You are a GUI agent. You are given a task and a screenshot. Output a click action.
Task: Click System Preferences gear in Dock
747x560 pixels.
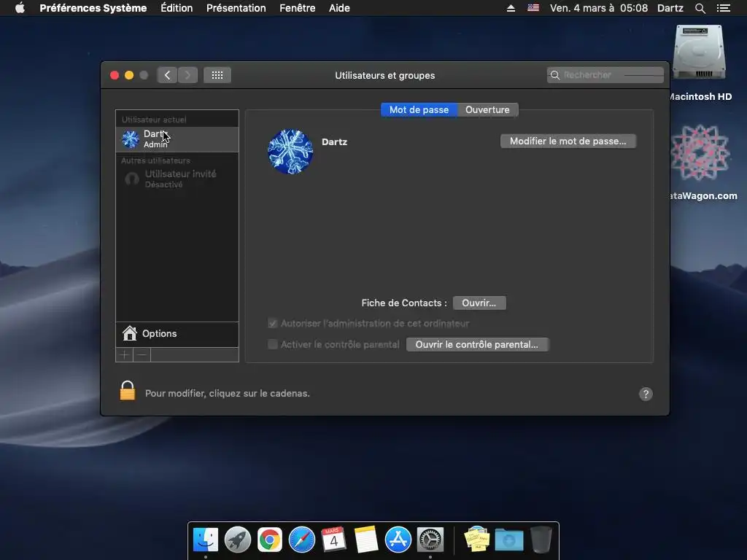(430, 540)
